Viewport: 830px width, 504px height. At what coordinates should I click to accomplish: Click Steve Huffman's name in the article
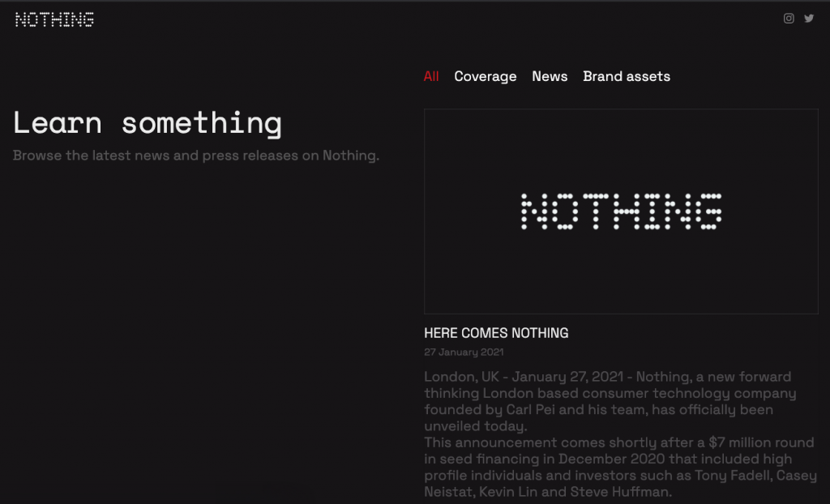pyautogui.click(x=619, y=492)
